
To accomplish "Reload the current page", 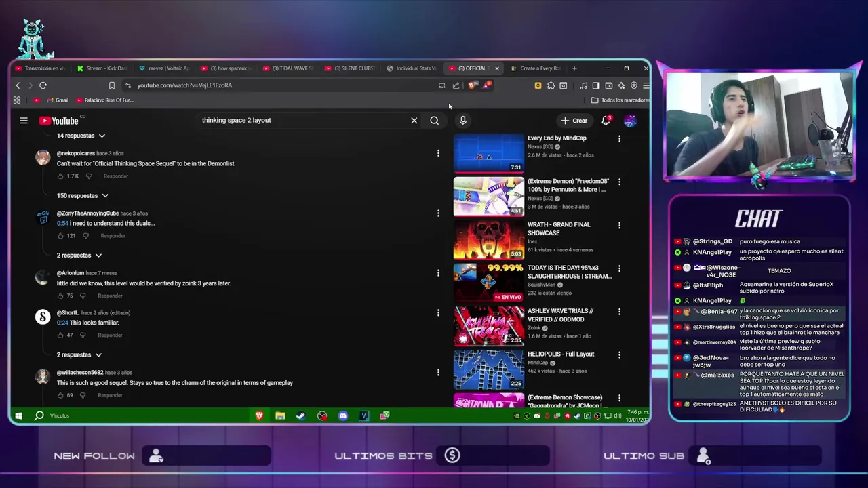I will click(43, 85).
